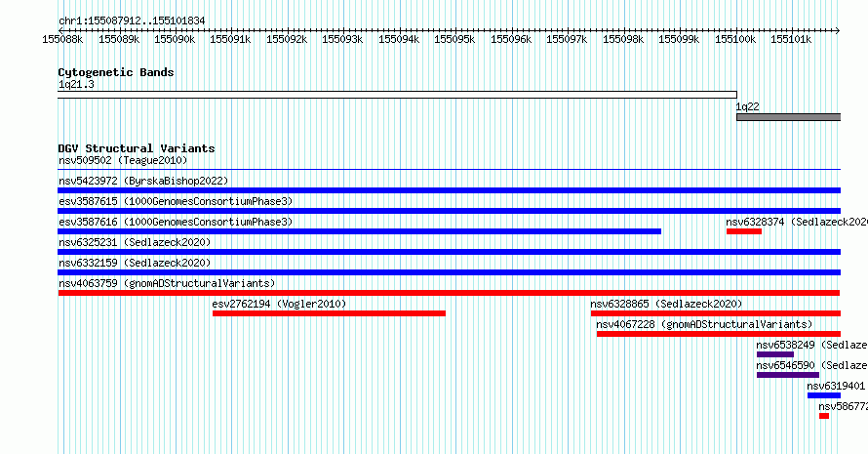This screenshot has width=868, height=454.
Task: Click the 155093k ruler tick label
Action: pyautogui.click(x=342, y=39)
